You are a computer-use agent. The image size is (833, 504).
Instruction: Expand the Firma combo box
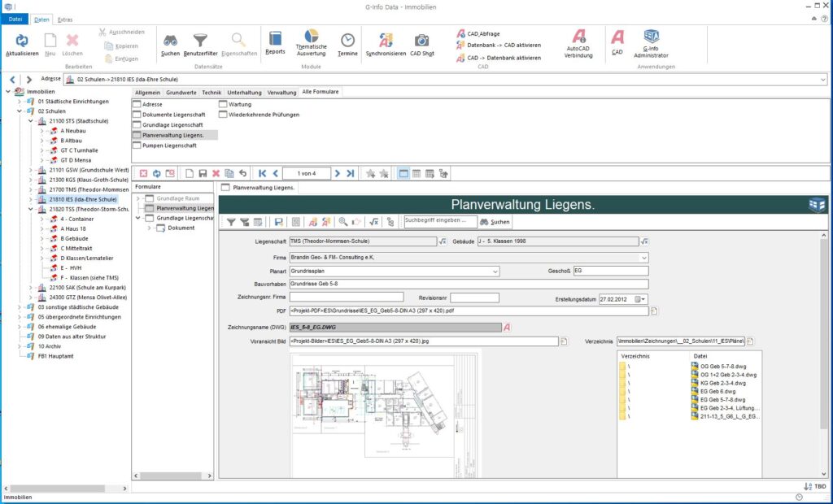(x=643, y=258)
